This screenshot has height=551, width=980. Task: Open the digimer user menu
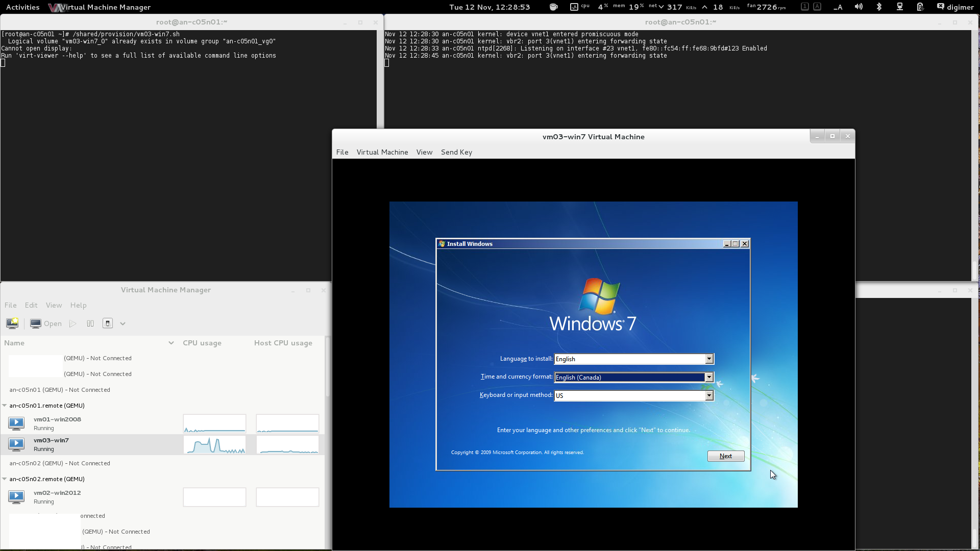(x=955, y=7)
